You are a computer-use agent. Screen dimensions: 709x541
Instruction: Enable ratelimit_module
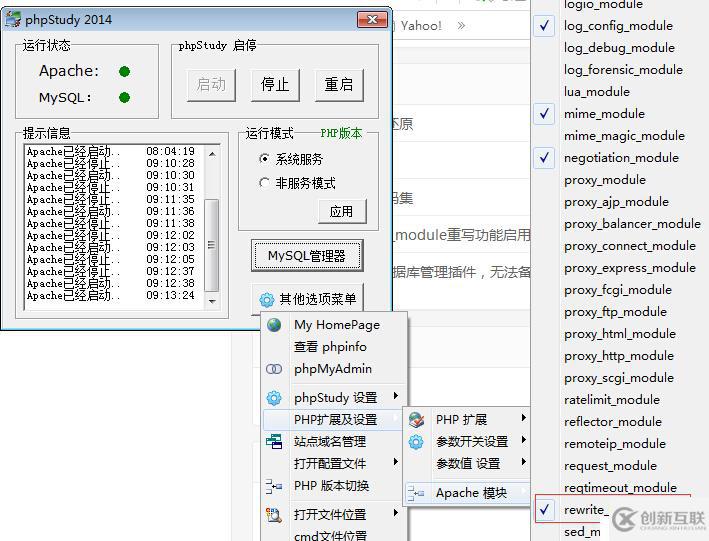[x=612, y=400]
